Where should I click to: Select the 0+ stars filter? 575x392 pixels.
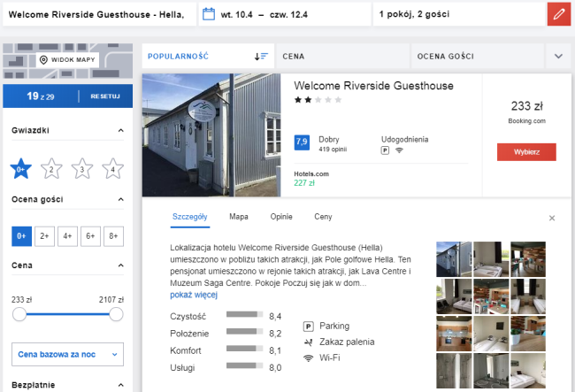point(21,169)
